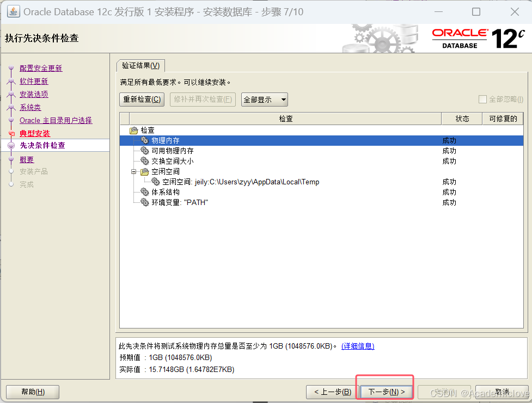This screenshot has width=532, height=403.
Task: Click the 可用物理内存 item icon
Action: coord(144,151)
